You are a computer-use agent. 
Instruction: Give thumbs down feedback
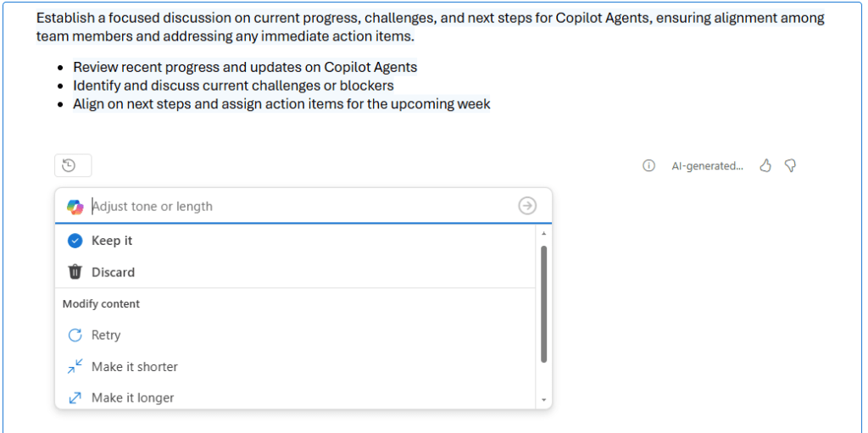coord(790,166)
